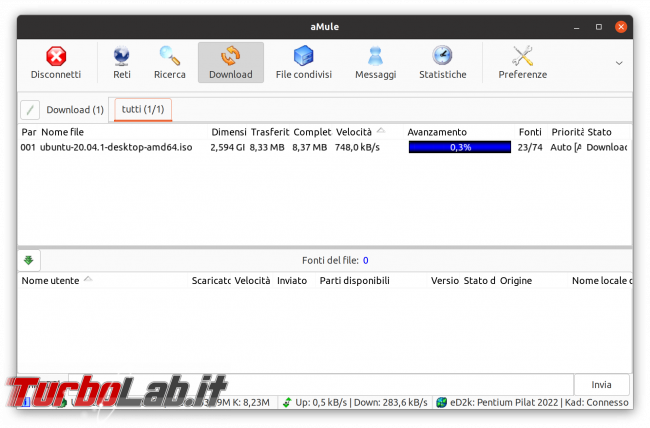This screenshot has width=650, height=428.
Task: Click the Fonti del file count
Action: 366,260
